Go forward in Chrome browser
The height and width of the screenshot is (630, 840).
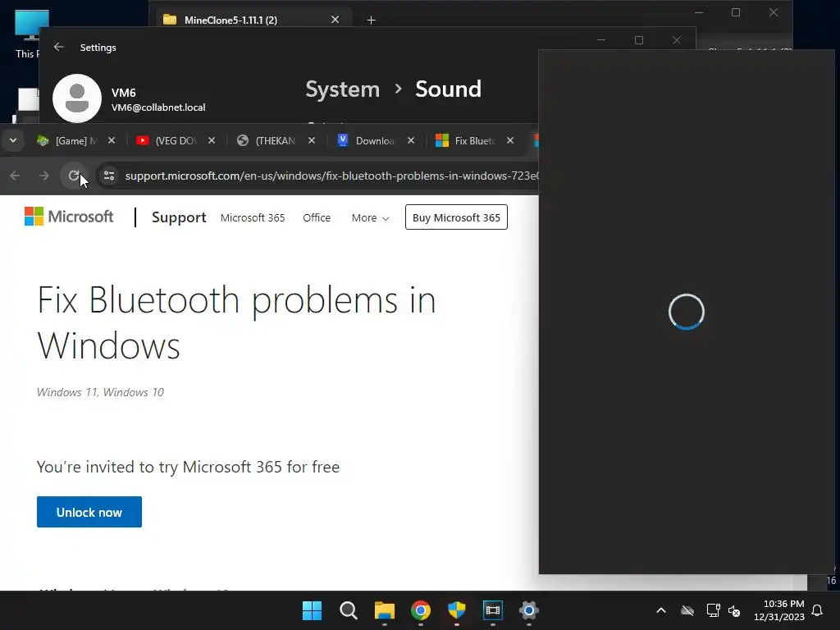(44, 176)
